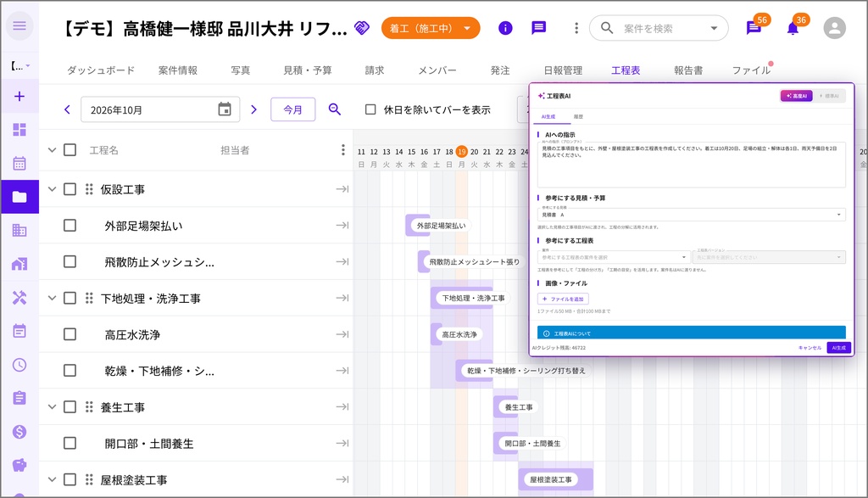
Task: Check the 外部足場架払い row checkbox
Action: coord(70,226)
